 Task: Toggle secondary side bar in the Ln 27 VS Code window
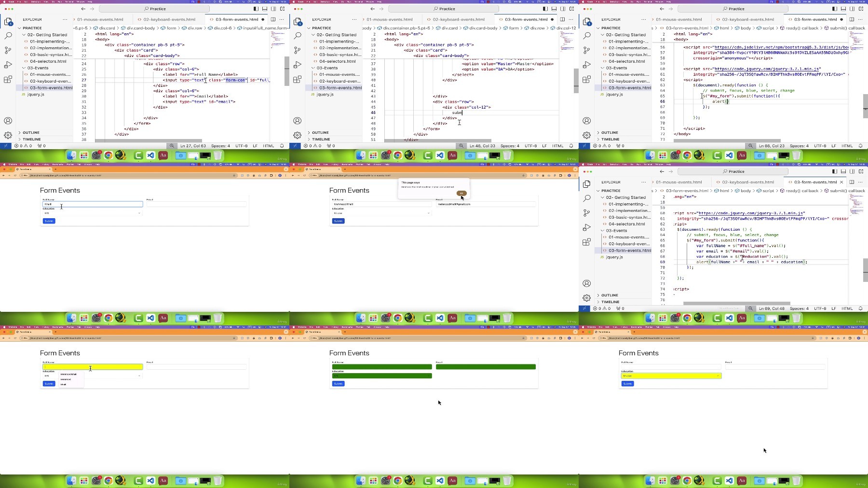click(273, 9)
